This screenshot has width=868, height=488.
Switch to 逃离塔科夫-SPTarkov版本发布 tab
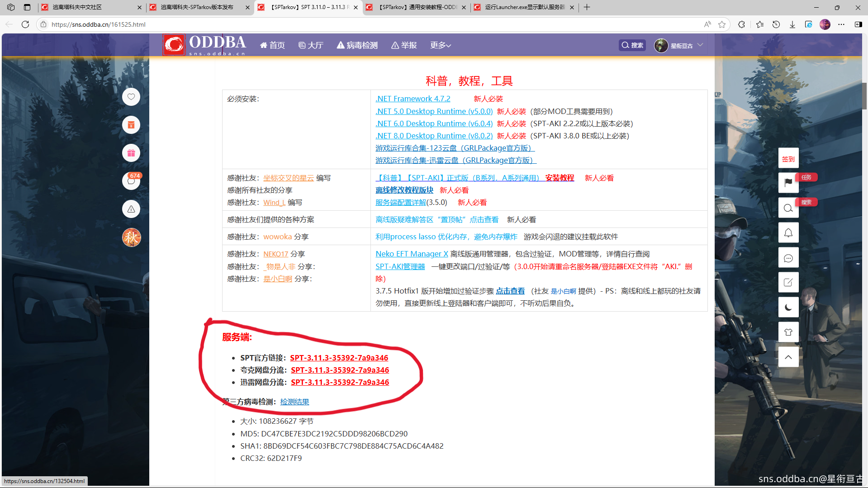pos(199,7)
